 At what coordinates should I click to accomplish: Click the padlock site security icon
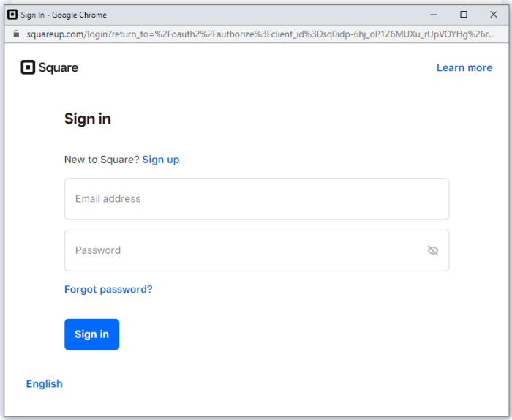(15, 34)
